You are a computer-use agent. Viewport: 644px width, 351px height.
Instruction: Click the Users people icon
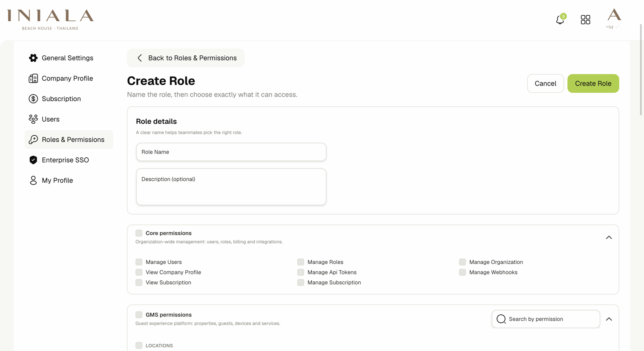[x=33, y=119]
